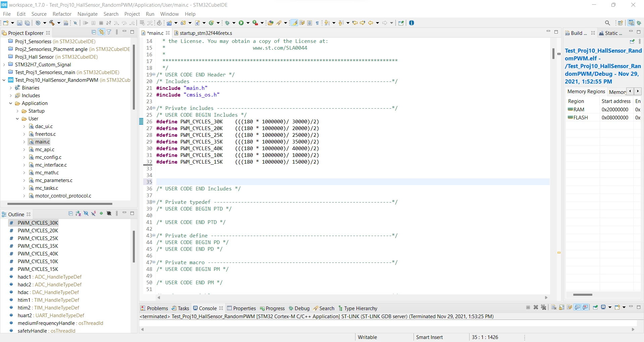Screen dimensions: 644x342
Task: Open the Refactor menu
Action: [x=62, y=14]
